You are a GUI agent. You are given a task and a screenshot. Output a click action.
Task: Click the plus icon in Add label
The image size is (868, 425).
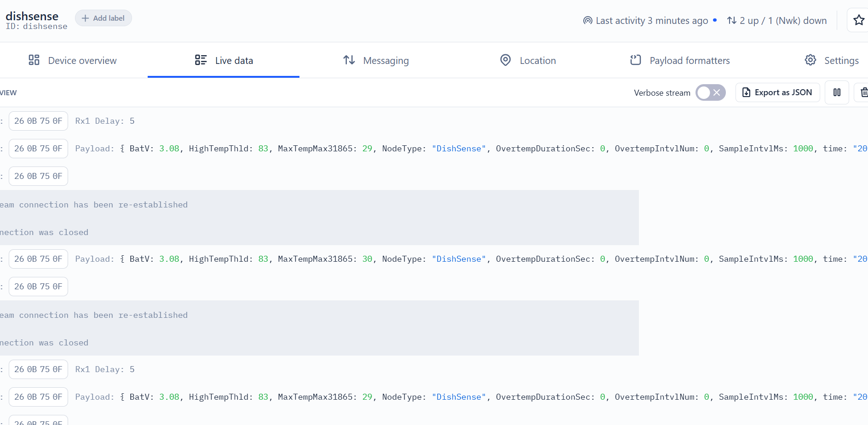point(85,18)
